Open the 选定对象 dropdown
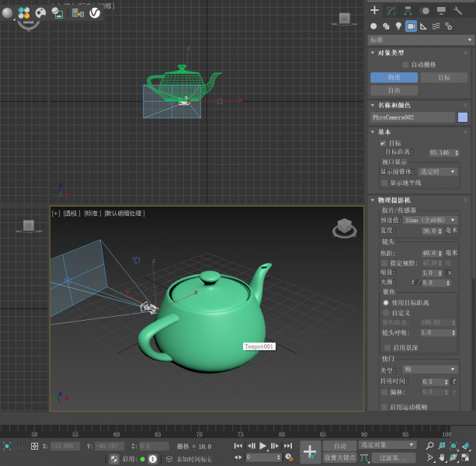476x466 pixels. click(387, 445)
